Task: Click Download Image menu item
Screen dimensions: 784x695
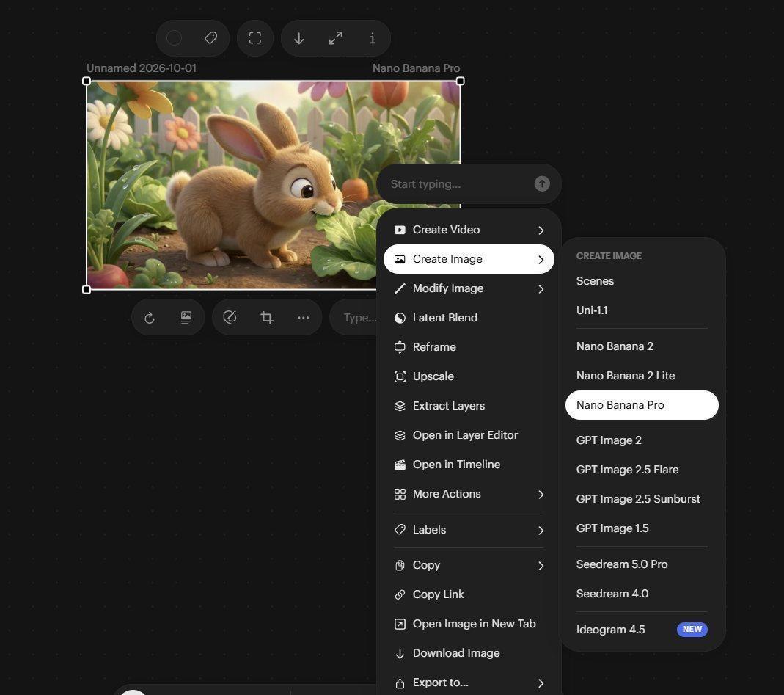Action: (x=469, y=653)
